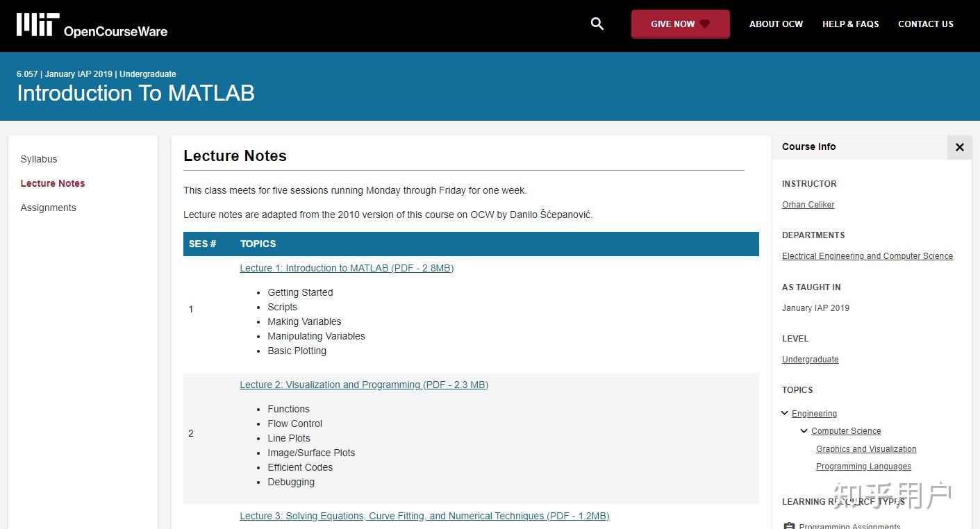Open the Engineering topic link

(814, 414)
